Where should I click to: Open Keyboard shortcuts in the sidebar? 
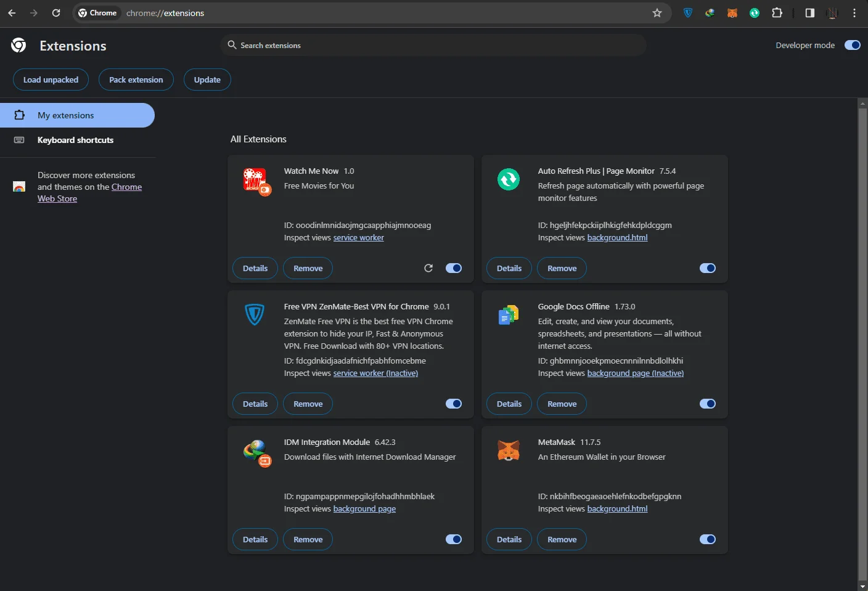(77, 140)
